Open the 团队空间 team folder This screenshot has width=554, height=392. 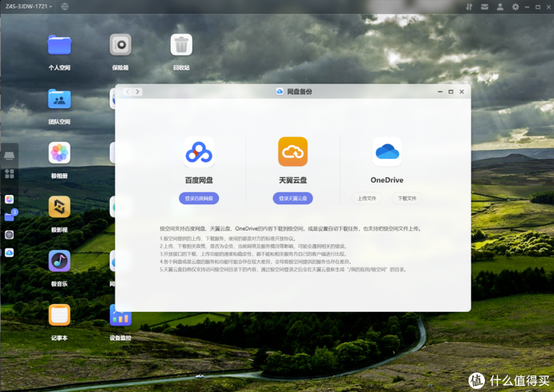(x=59, y=99)
